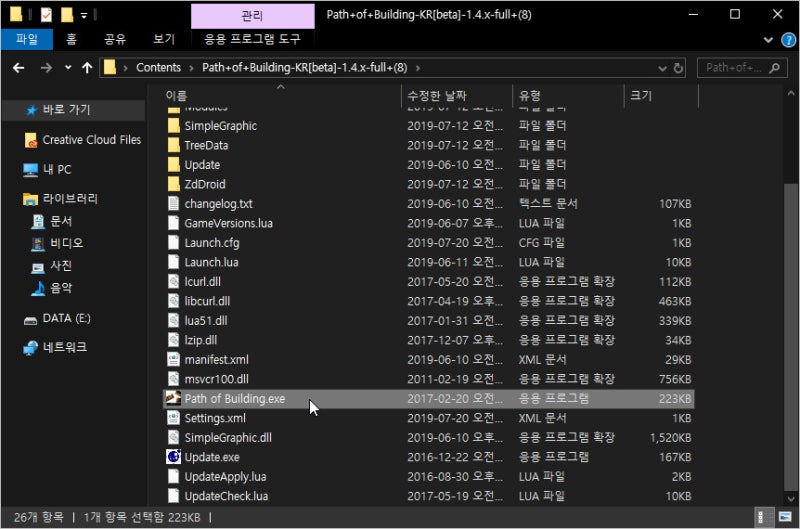Screen dimensions: 800x529
Task: Select the 관리 contextual tab
Action: (x=253, y=16)
